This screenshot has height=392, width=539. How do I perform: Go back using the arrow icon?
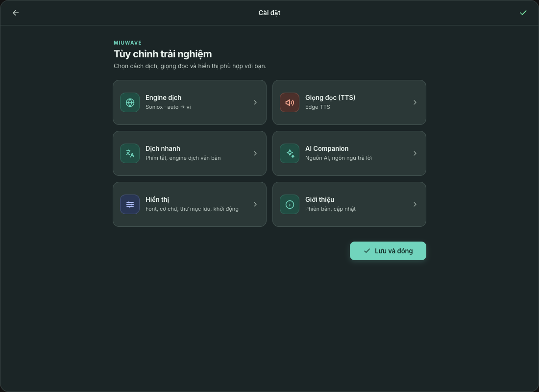pos(16,13)
